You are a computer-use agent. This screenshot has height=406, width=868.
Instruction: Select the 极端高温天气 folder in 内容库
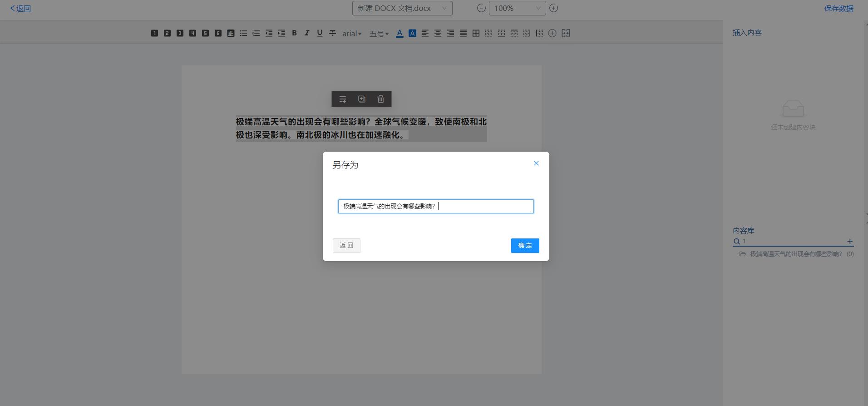coord(796,254)
